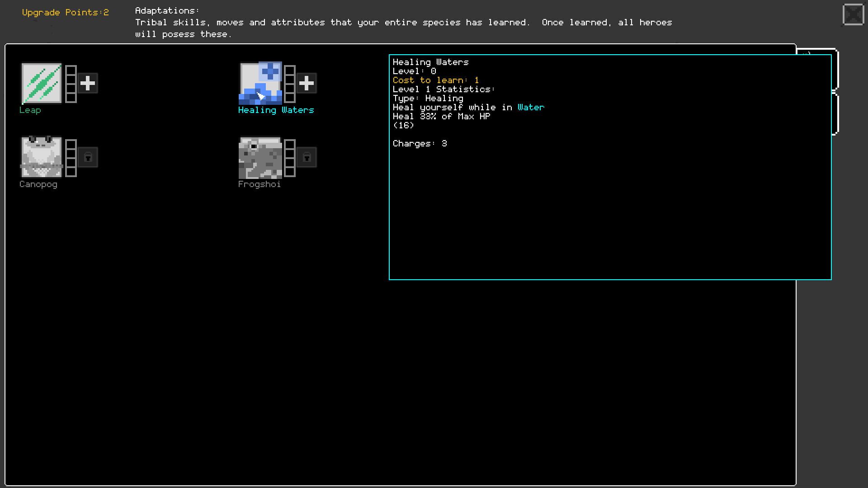Select the Healing Waters adaptation icon
Image resolution: width=868 pixels, height=488 pixels.
(260, 83)
